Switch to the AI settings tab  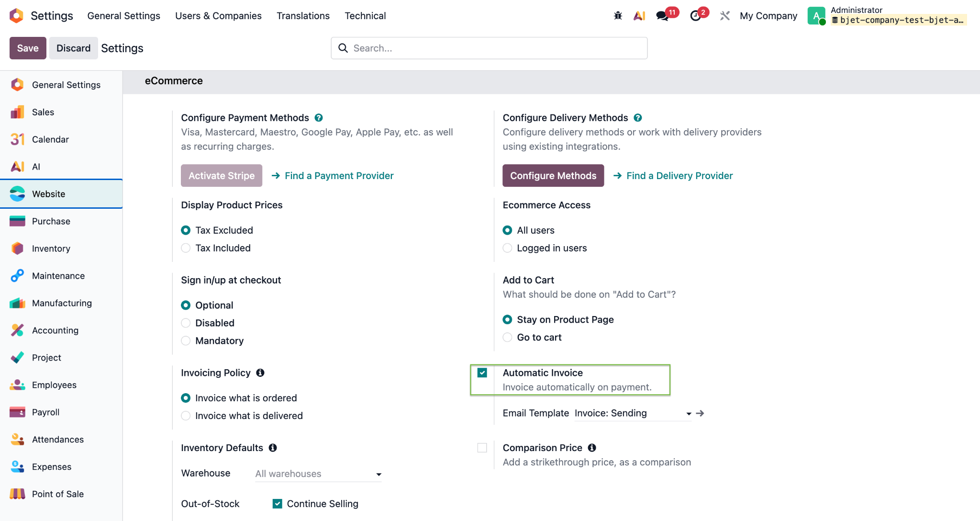(x=61, y=167)
